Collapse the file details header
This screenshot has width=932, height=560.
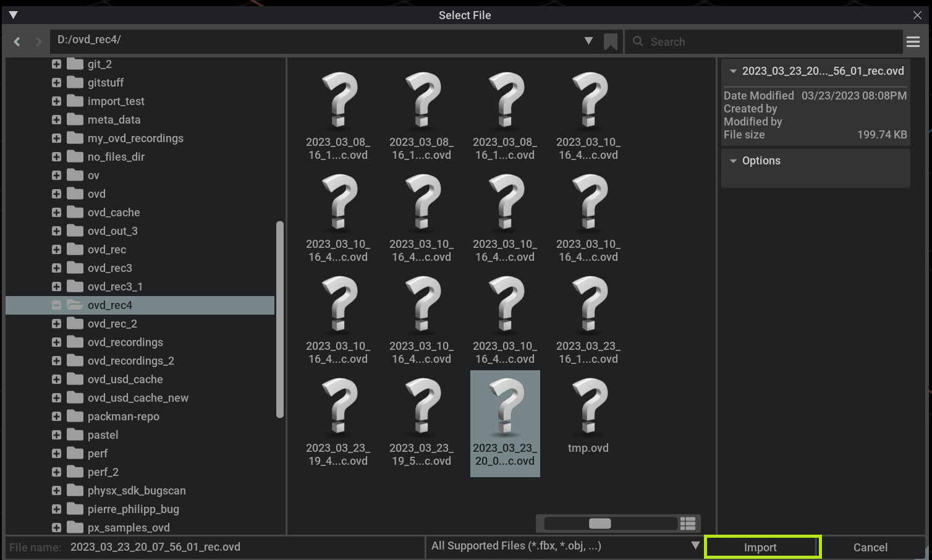tap(733, 71)
